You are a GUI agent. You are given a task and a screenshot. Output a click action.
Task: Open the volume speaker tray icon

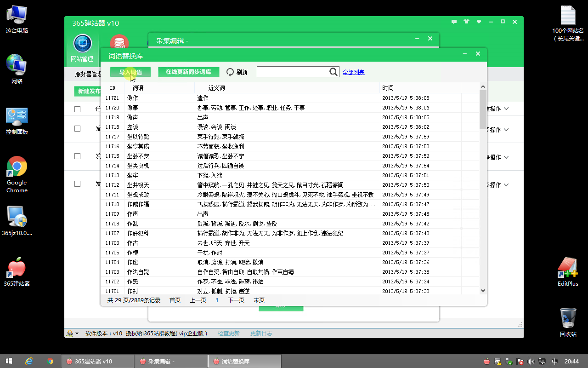(x=531, y=362)
